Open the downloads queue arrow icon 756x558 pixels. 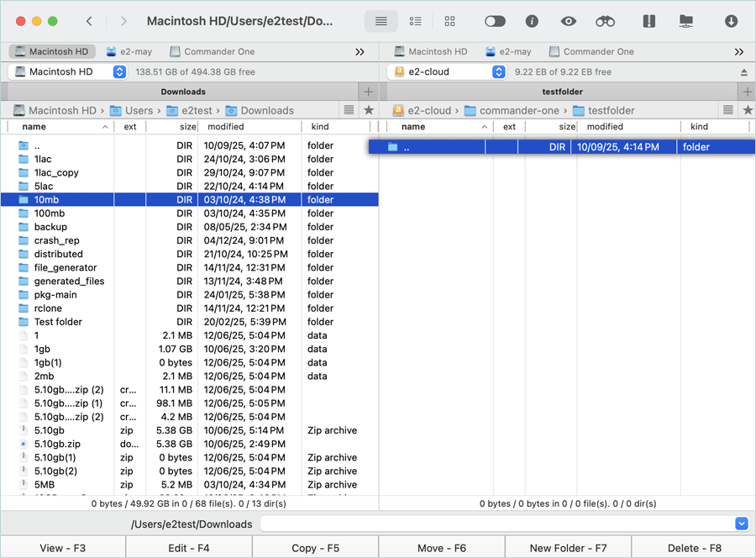pyautogui.click(x=731, y=21)
